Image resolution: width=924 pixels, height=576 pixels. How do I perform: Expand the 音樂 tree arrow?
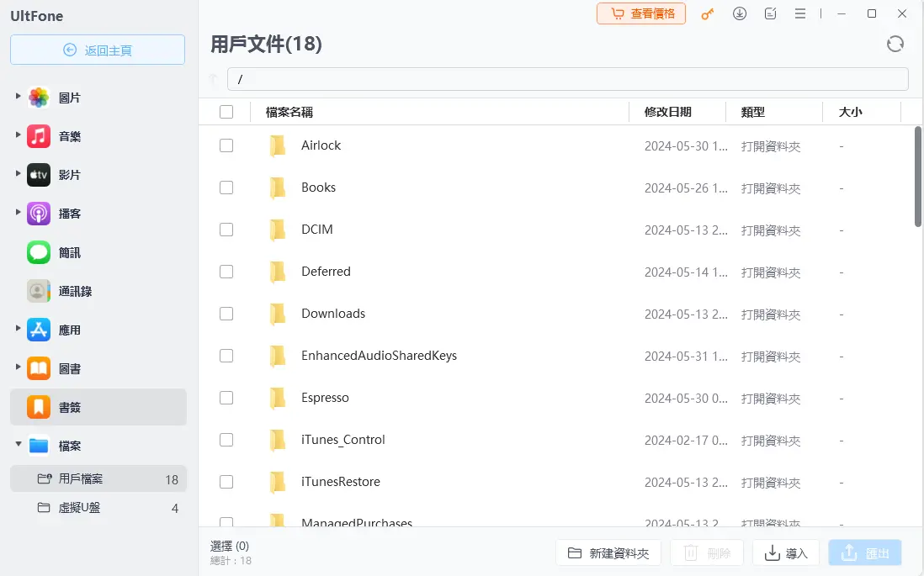(18, 135)
